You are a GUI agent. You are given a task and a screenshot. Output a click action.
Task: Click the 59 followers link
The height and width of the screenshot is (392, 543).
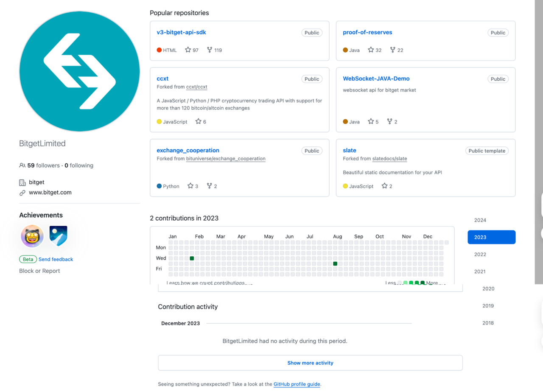(43, 165)
